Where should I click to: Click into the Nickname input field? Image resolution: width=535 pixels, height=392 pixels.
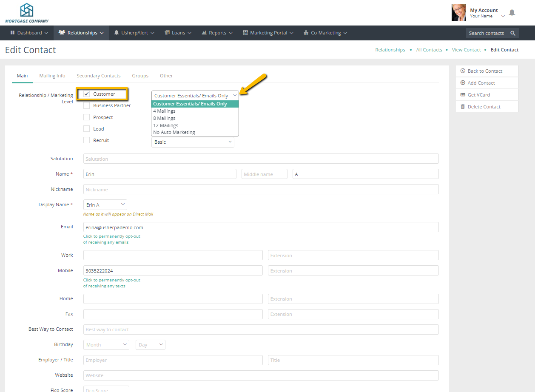coord(261,190)
